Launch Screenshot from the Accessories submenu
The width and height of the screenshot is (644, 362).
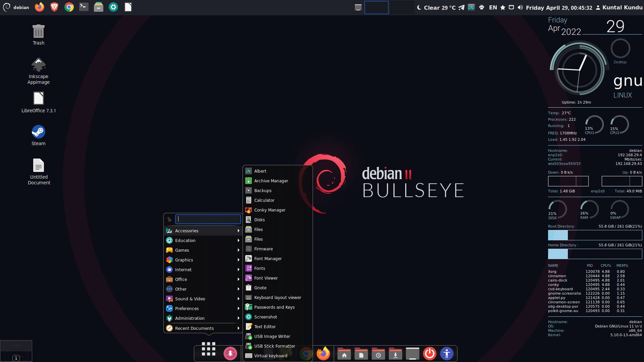pos(278,317)
